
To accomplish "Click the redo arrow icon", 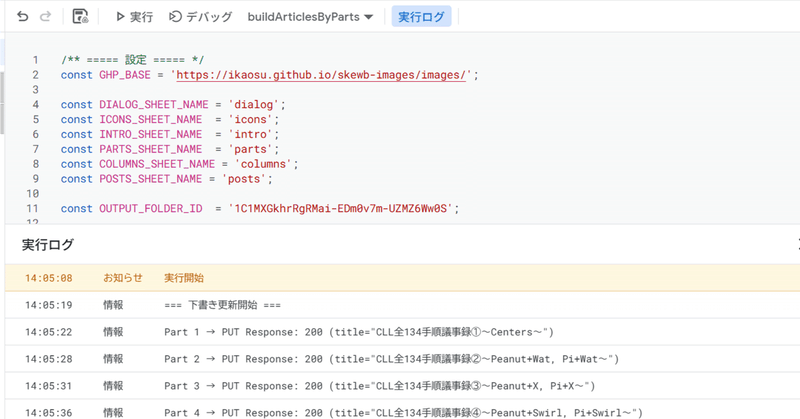I will [x=45, y=16].
